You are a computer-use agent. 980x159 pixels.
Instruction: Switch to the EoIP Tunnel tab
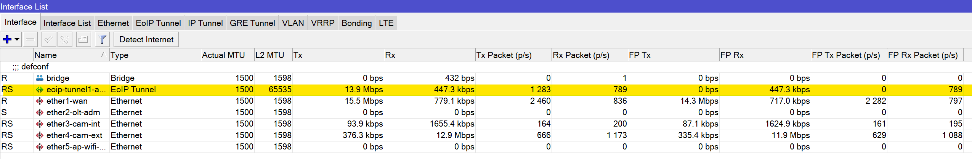click(158, 23)
